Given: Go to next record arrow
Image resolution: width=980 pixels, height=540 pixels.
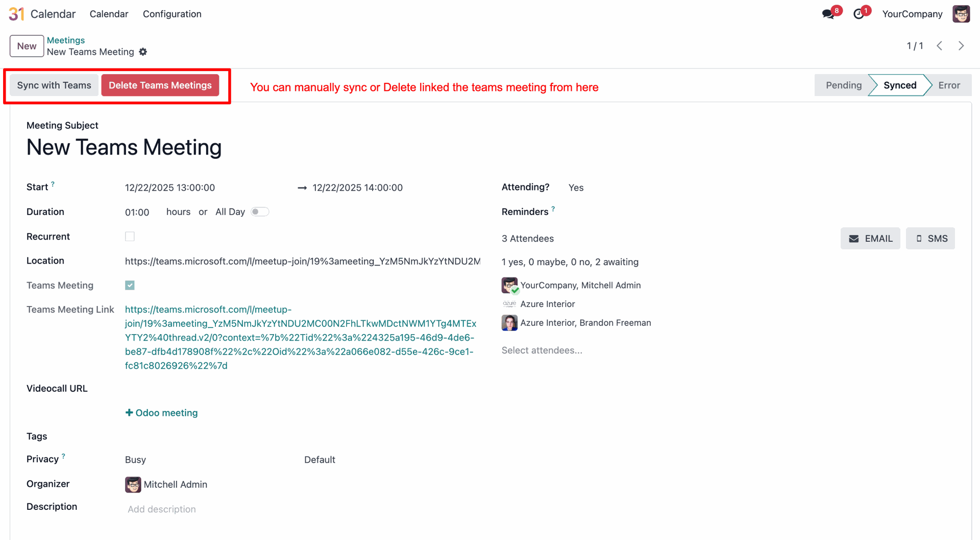Looking at the screenshot, I should pos(961,45).
